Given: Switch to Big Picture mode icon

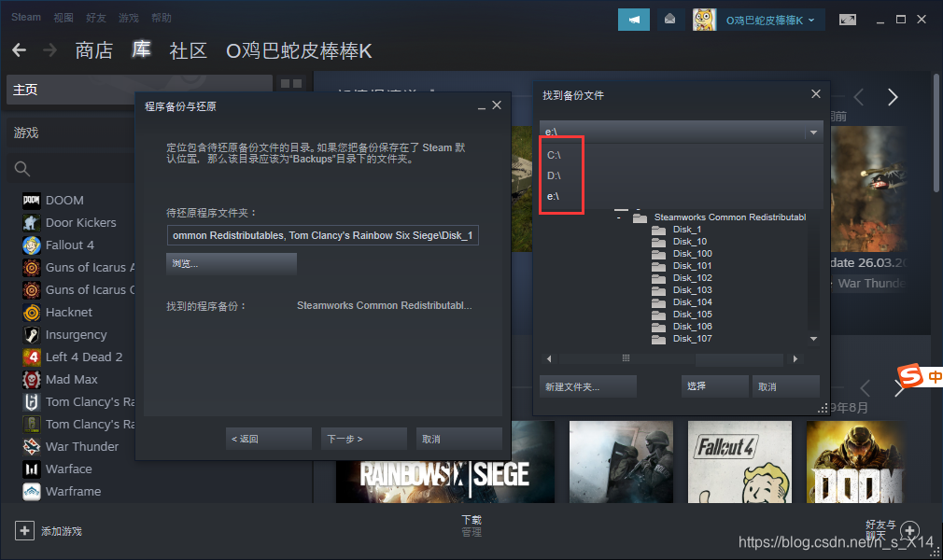Looking at the screenshot, I should tap(848, 20).
